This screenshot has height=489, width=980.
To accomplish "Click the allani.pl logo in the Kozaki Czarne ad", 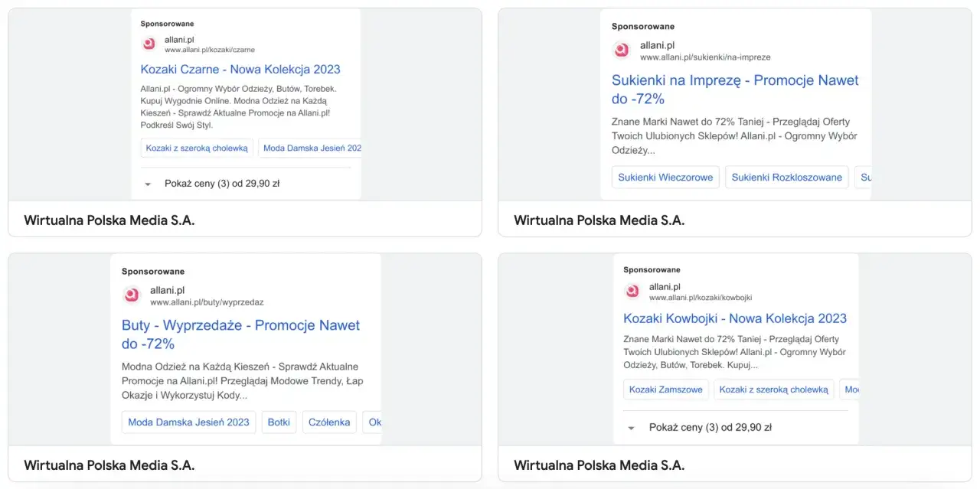I will [x=149, y=44].
